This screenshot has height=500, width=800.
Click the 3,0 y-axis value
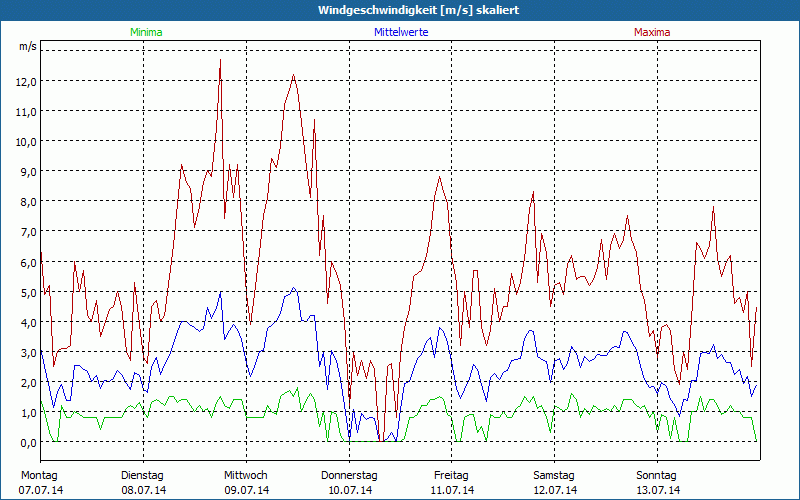[26, 352]
